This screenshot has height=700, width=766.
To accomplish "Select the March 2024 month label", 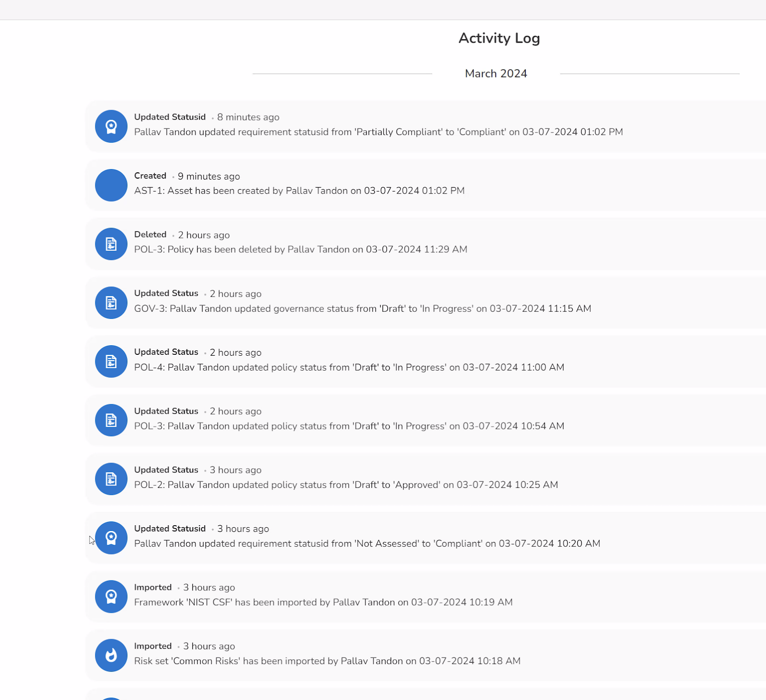I will click(x=496, y=74).
